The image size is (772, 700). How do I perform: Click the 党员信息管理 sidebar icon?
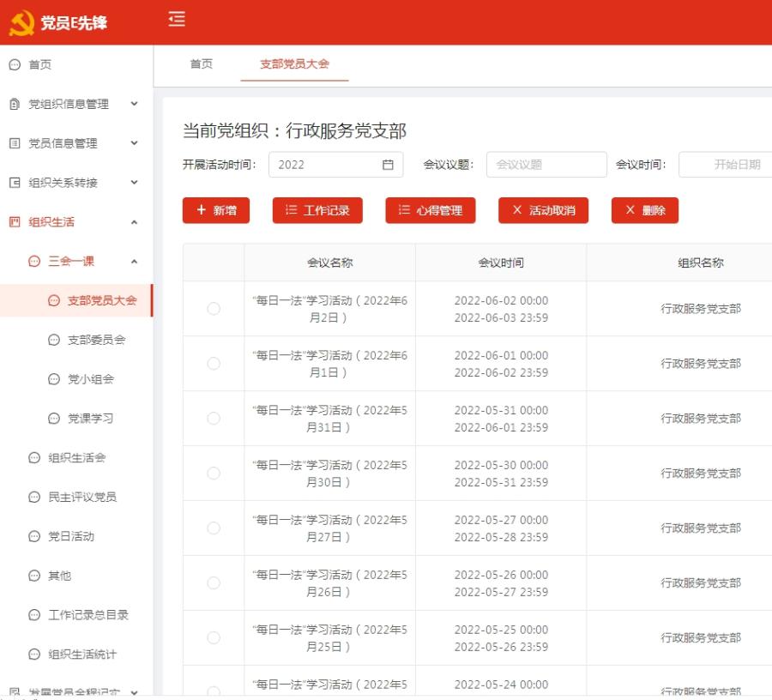tap(15, 144)
